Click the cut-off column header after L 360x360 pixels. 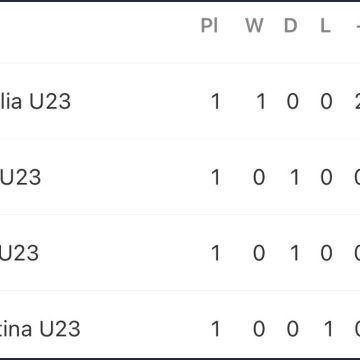[358, 25]
